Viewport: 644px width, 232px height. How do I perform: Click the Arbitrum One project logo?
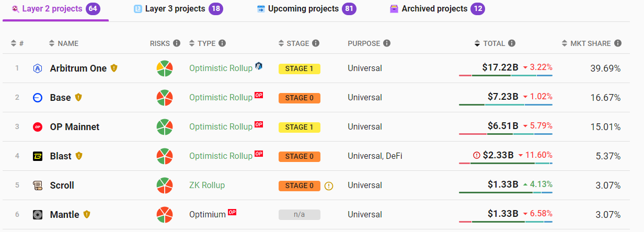37,68
